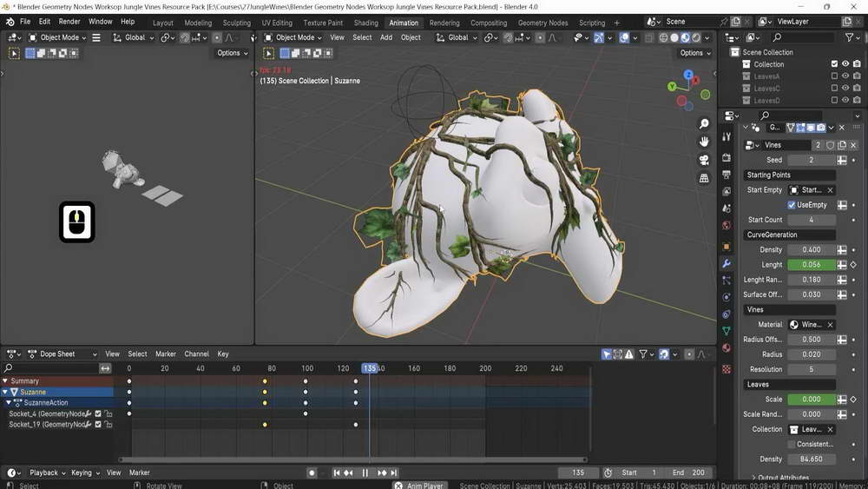The width and height of the screenshot is (868, 489).
Task: Click Only Show Selected in Dope Sheet
Action: [607, 354]
